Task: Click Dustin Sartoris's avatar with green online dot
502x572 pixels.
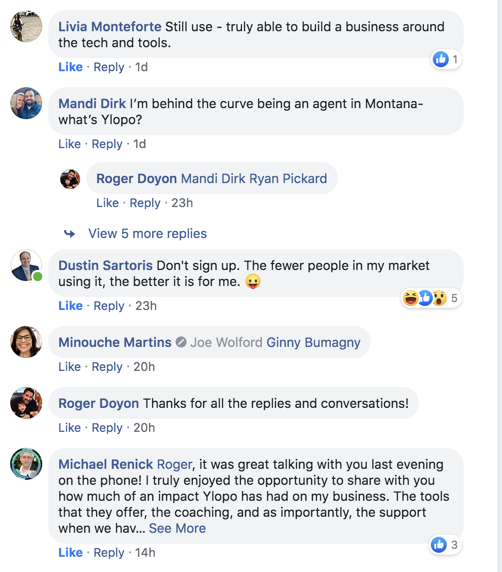Action: [x=26, y=265]
